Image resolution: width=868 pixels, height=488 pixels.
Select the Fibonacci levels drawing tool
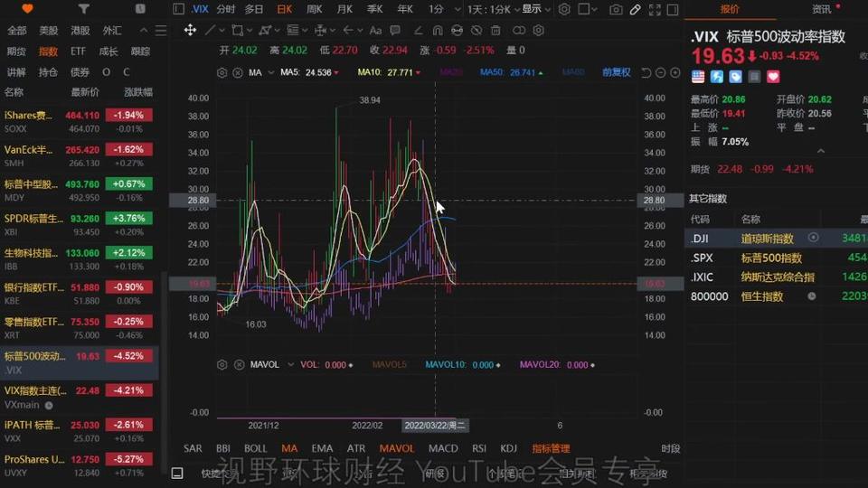point(293,30)
